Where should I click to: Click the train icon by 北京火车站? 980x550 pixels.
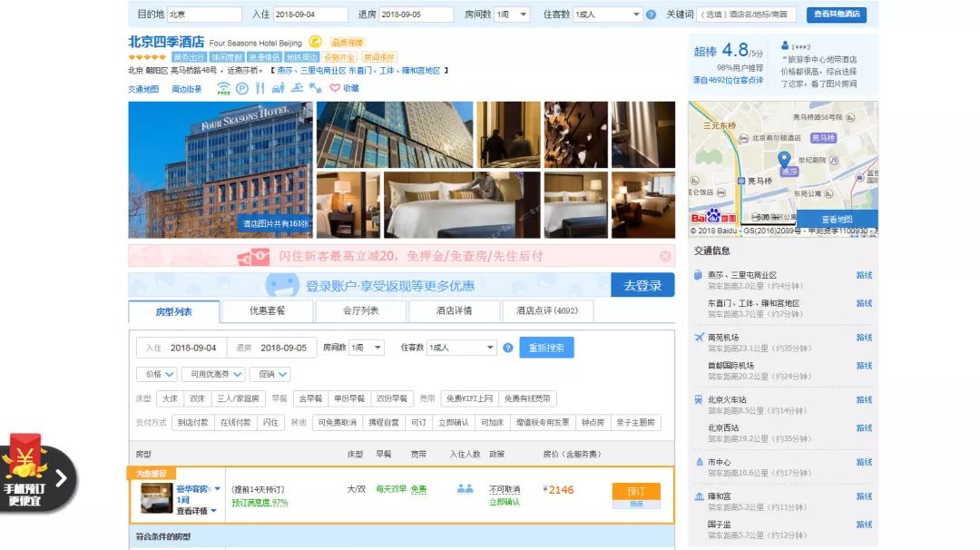699,399
